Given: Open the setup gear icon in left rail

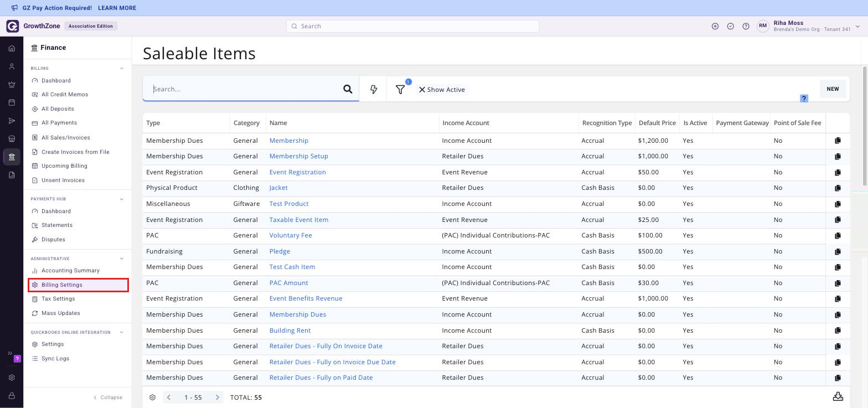Looking at the screenshot, I should 12,378.
